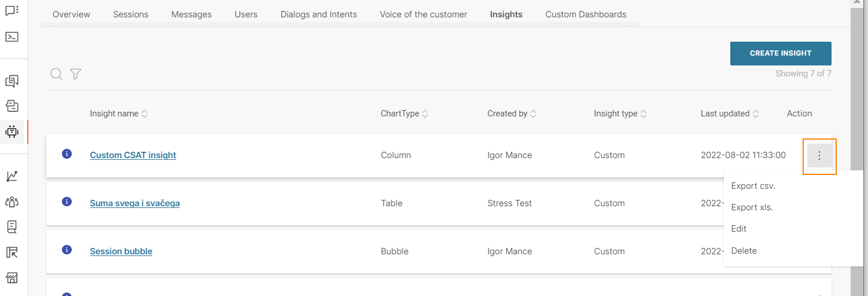This screenshot has width=868, height=296.
Task: Open the analytics line chart sidebar icon
Action: point(12,177)
